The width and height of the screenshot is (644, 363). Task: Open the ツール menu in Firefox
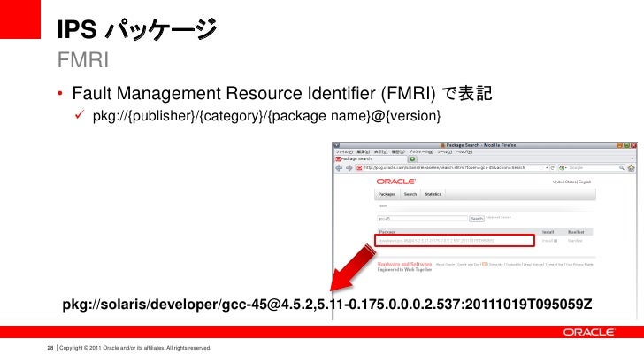coord(444,152)
